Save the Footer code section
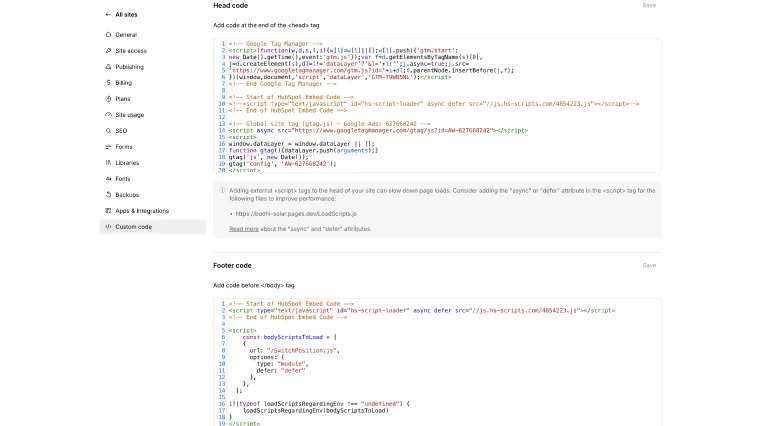 (649, 265)
